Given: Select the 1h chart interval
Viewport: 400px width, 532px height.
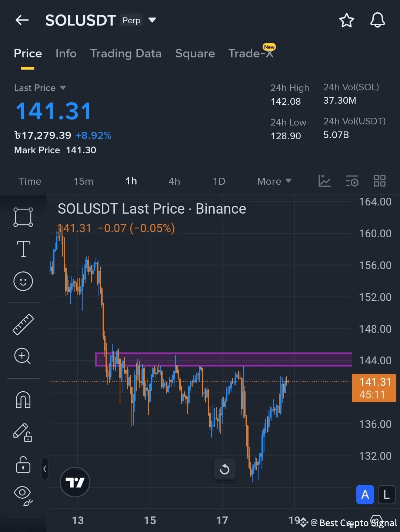Looking at the screenshot, I should (x=131, y=181).
